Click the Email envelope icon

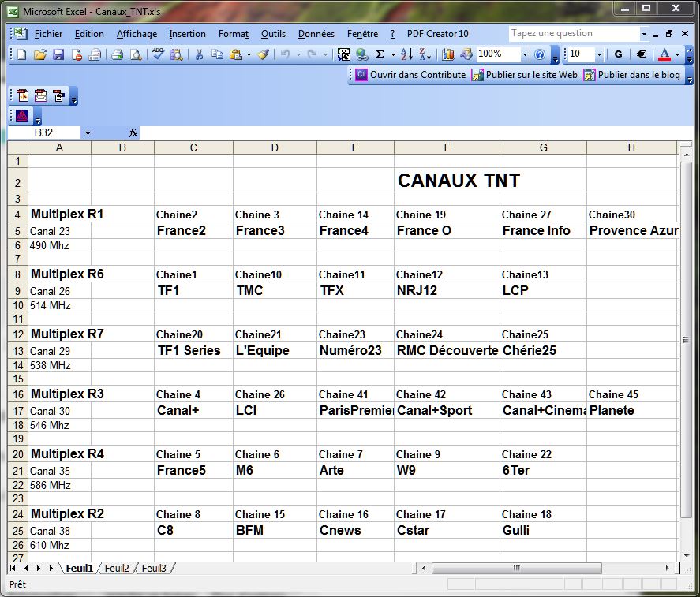pos(95,54)
